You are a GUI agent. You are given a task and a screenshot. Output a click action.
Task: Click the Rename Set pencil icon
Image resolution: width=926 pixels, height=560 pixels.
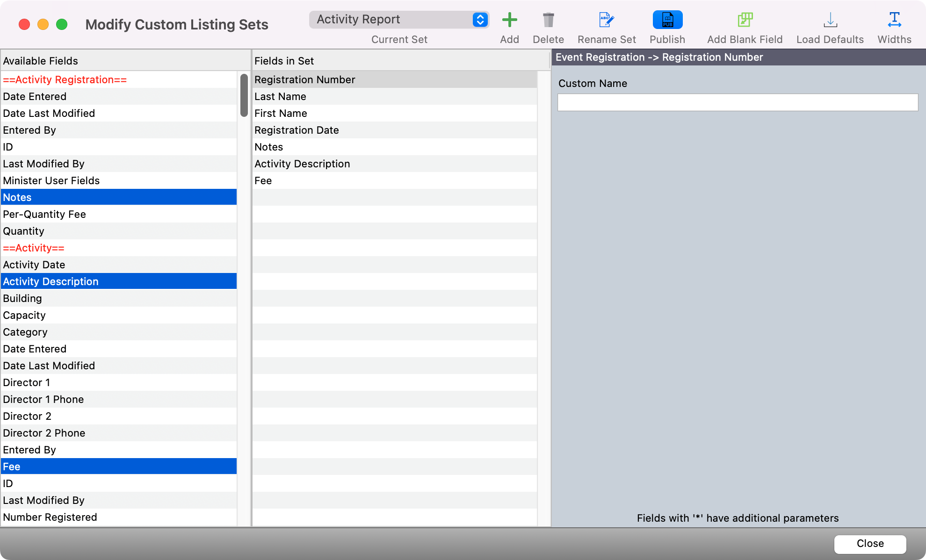click(x=607, y=20)
